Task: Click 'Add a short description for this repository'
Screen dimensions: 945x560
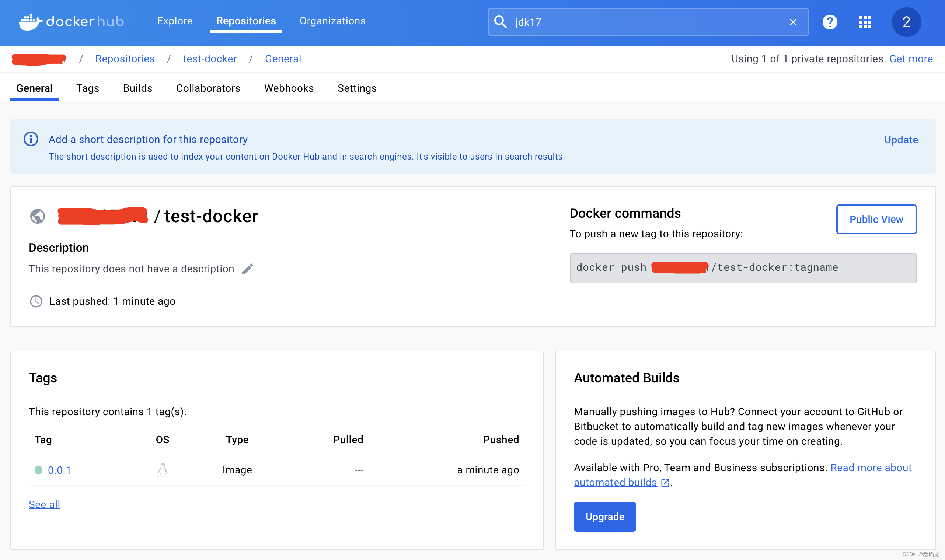Action: pos(148,139)
